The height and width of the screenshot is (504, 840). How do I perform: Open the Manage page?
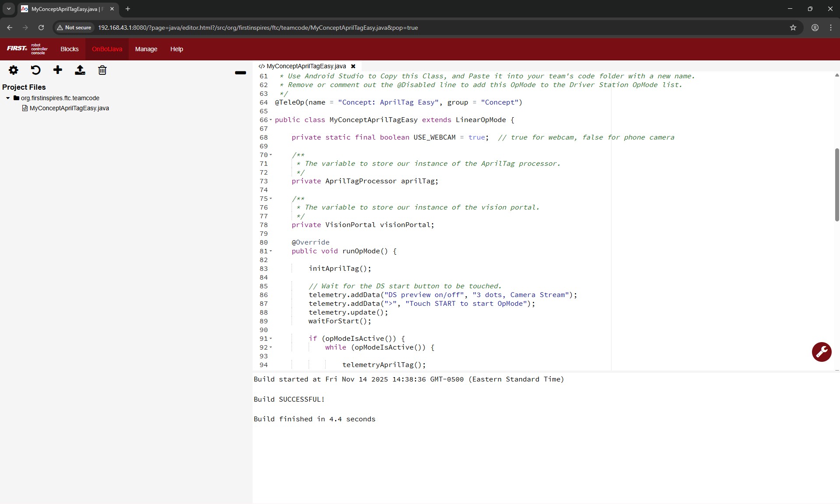[146, 49]
